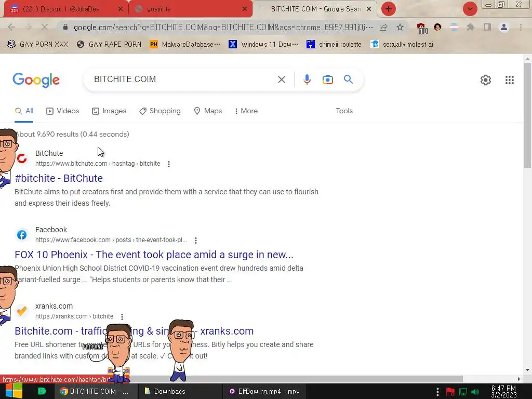The image size is (532, 399).
Task: Open more options for BitChute result
Action: click(169, 164)
